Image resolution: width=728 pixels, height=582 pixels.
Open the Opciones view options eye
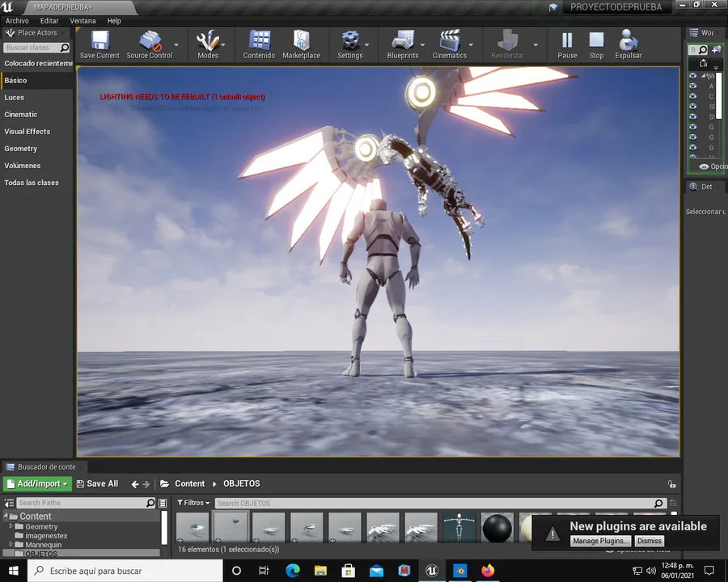click(x=704, y=167)
